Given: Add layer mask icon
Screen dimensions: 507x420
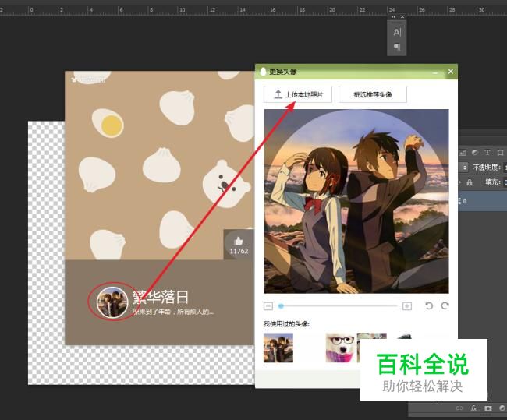Looking at the screenshot, I should coord(488,408).
